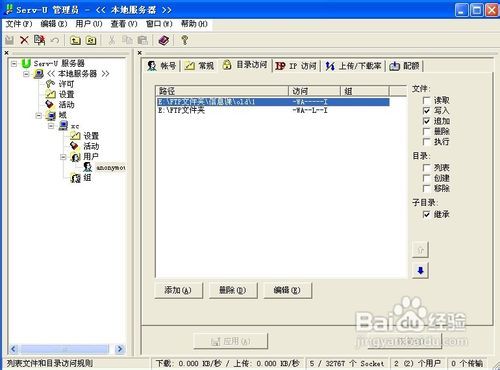Image resolution: width=500 pixels, height=370 pixels.
Task: Click the 删除(D) delete button
Action: pos(233,290)
